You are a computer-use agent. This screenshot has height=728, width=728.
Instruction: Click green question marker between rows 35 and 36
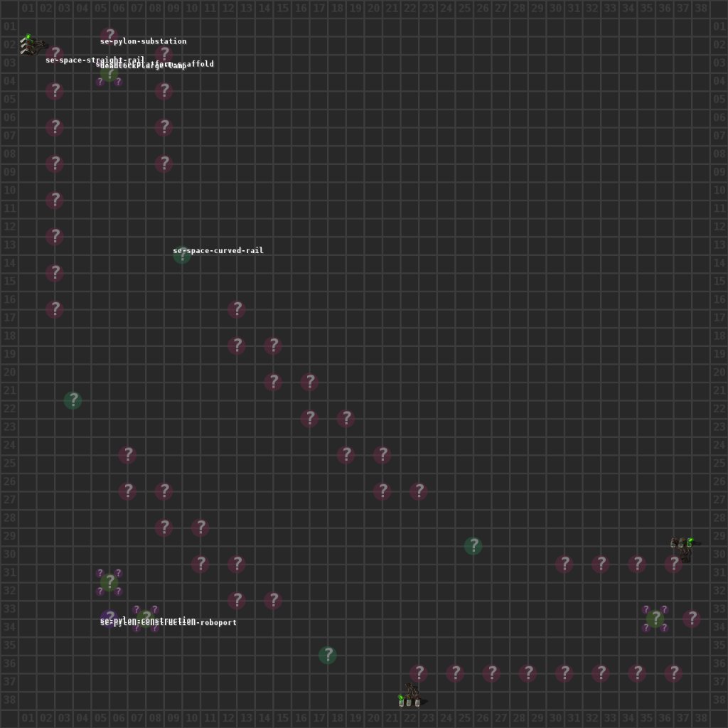(x=328, y=655)
